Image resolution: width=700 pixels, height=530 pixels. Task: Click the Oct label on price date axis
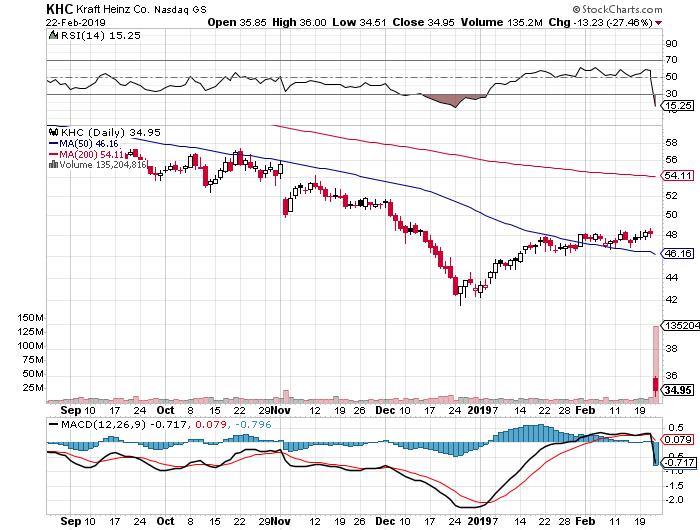pos(165,410)
